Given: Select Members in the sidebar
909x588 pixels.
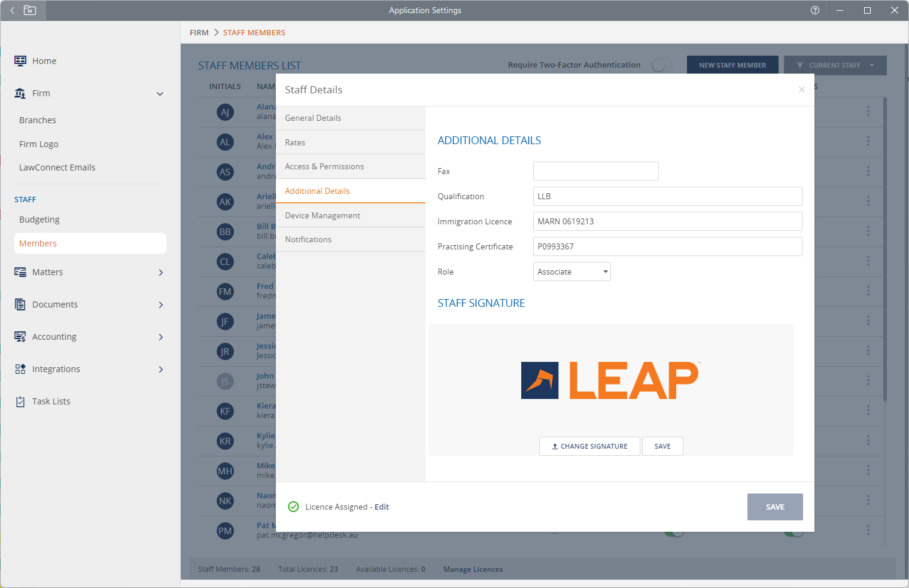Looking at the screenshot, I should click(x=90, y=243).
